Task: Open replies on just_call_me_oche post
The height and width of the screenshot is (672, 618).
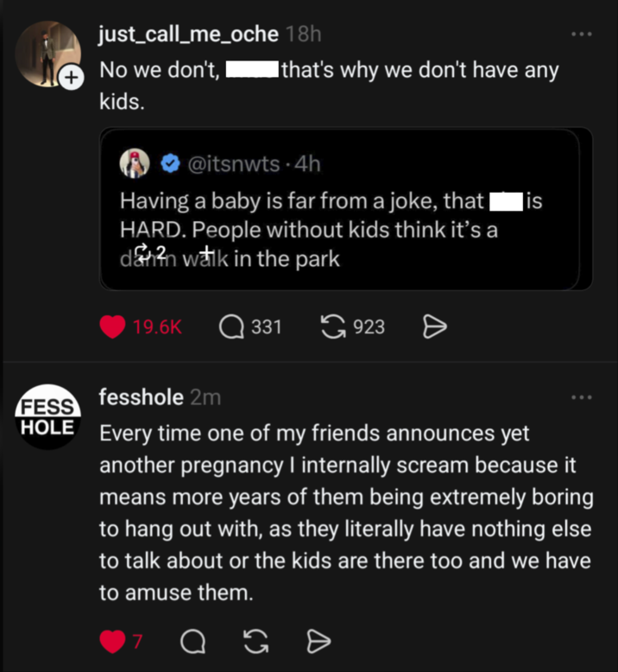Action: pos(231,327)
